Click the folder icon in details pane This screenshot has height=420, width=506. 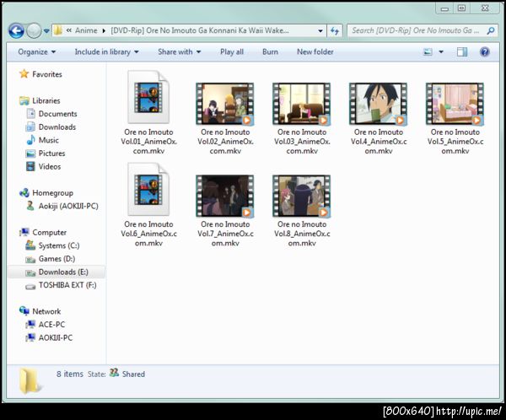(x=30, y=381)
